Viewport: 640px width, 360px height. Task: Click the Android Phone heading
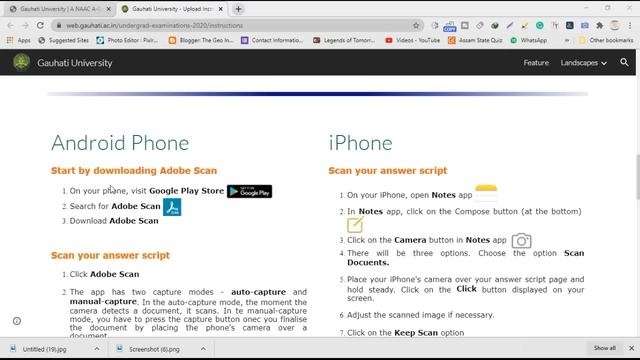[120, 143]
